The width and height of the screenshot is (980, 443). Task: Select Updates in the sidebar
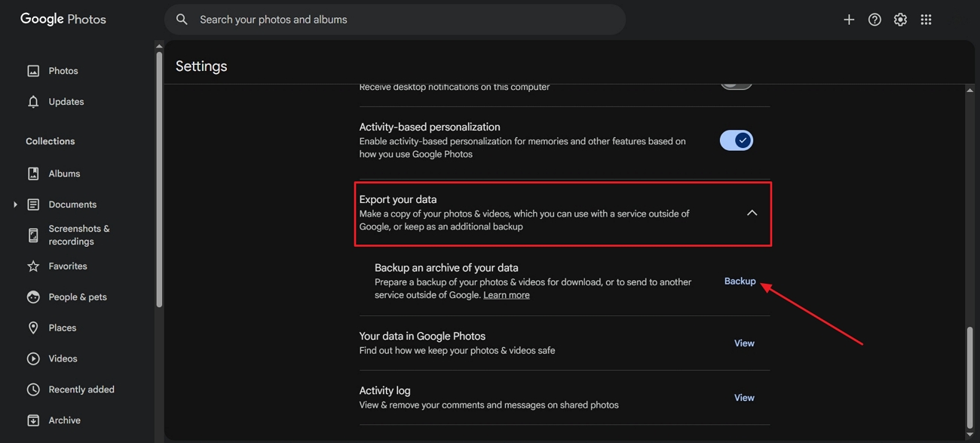pyautogui.click(x=66, y=101)
